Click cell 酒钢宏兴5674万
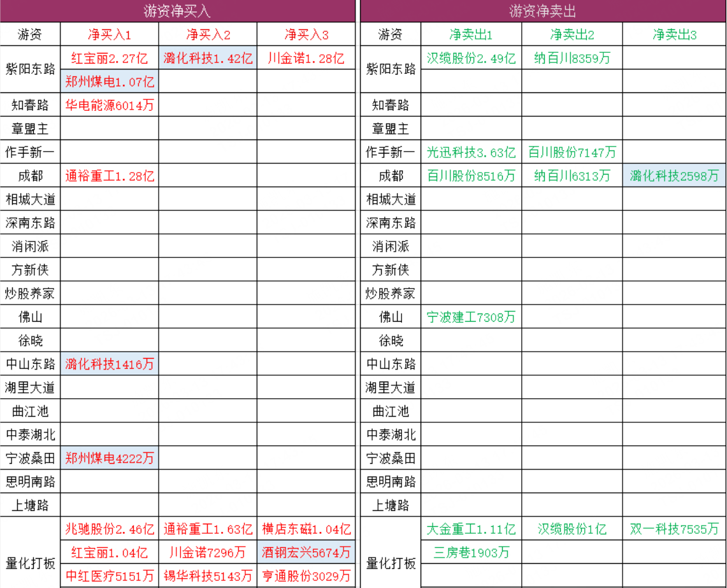The image size is (727, 588). click(x=306, y=553)
